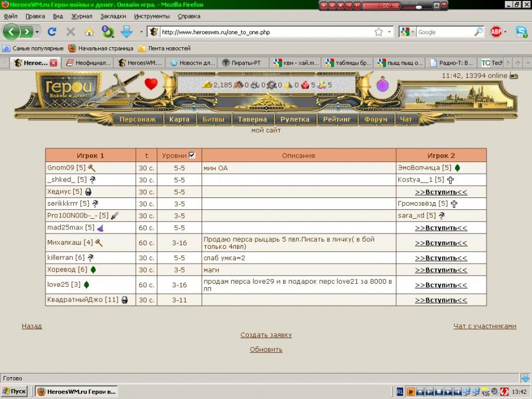Viewport: 532px width, 399px height.
Task: Open the Таверна game section
Action: pyautogui.click(x=252, y=119)
